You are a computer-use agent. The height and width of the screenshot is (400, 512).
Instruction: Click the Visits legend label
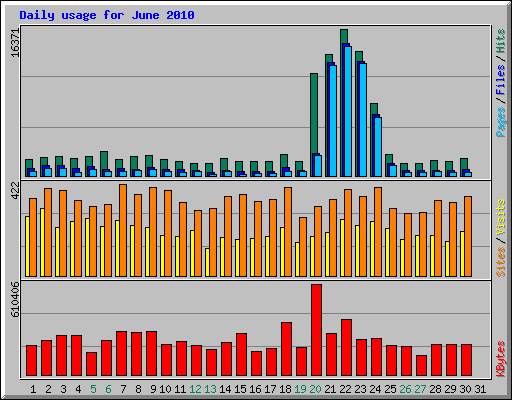[x=501, y=218]
